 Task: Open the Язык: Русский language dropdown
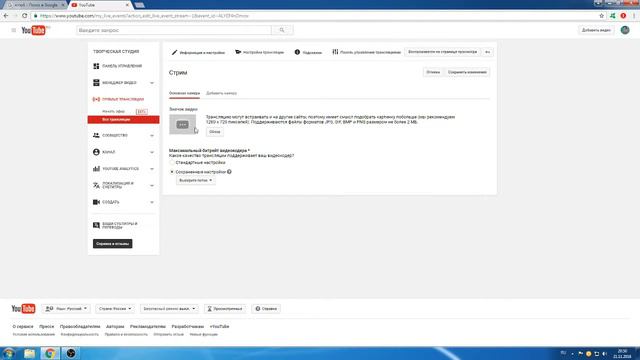point(66,309)
